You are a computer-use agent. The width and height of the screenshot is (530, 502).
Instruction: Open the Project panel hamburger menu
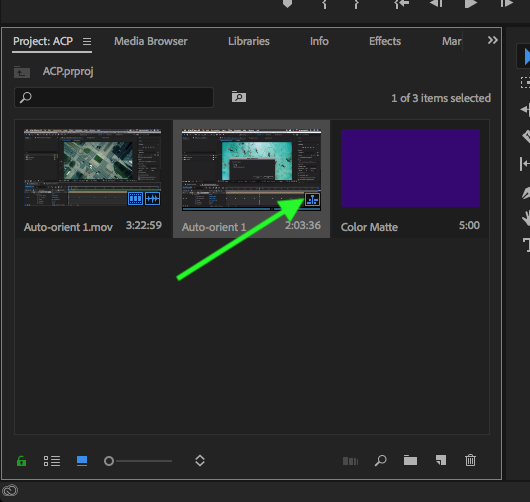tap(87, 41)
